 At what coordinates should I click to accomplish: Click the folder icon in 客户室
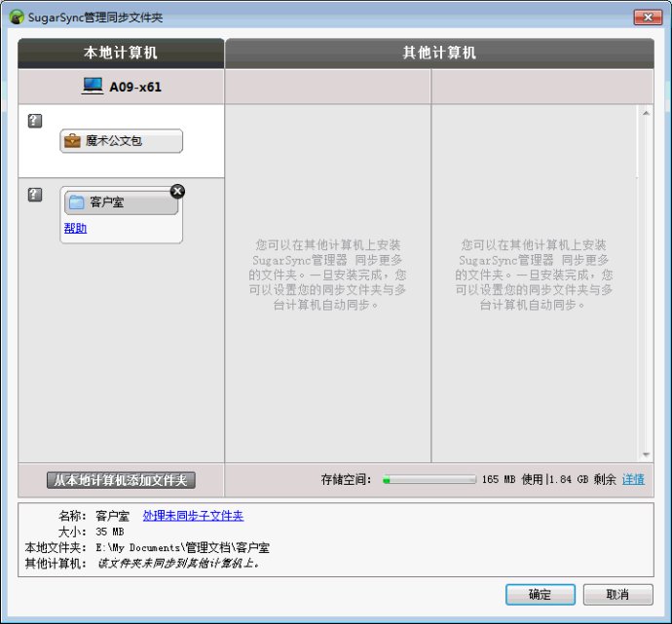tap(77, 202)
